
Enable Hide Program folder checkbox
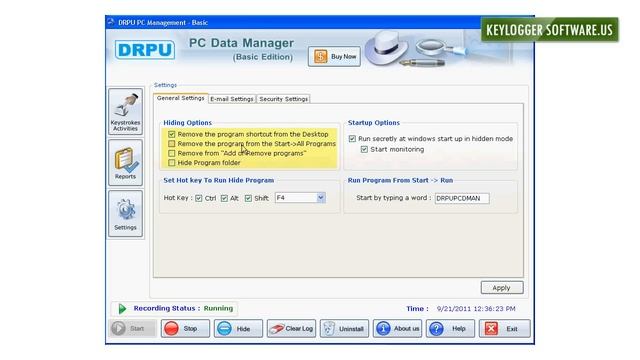coord(171,162)
